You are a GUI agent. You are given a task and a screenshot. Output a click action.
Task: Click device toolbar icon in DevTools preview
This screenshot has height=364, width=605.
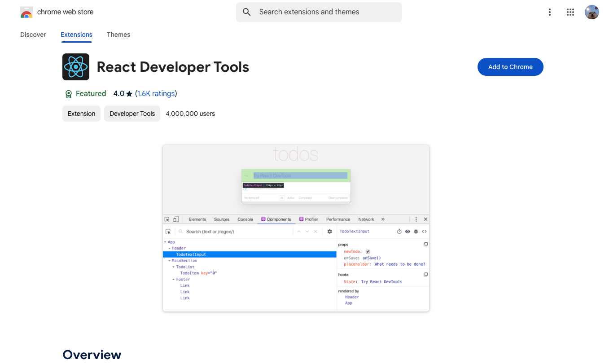click(176, 219)
